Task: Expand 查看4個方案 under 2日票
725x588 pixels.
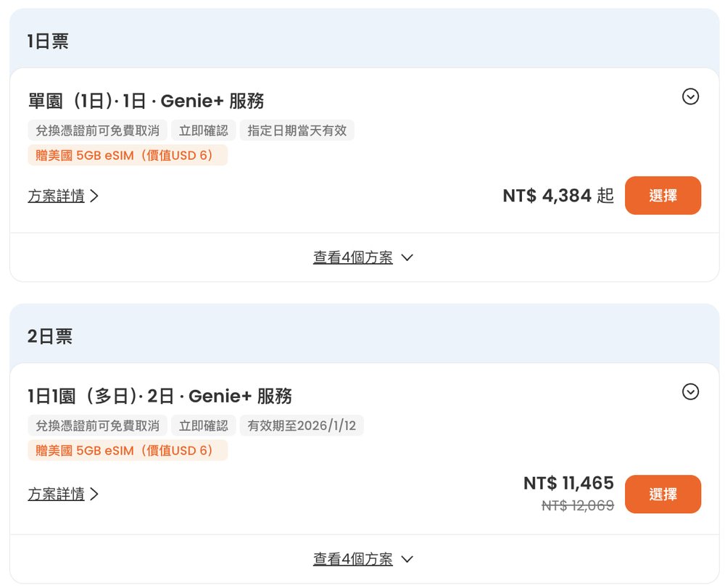Action: coord(362,559)
